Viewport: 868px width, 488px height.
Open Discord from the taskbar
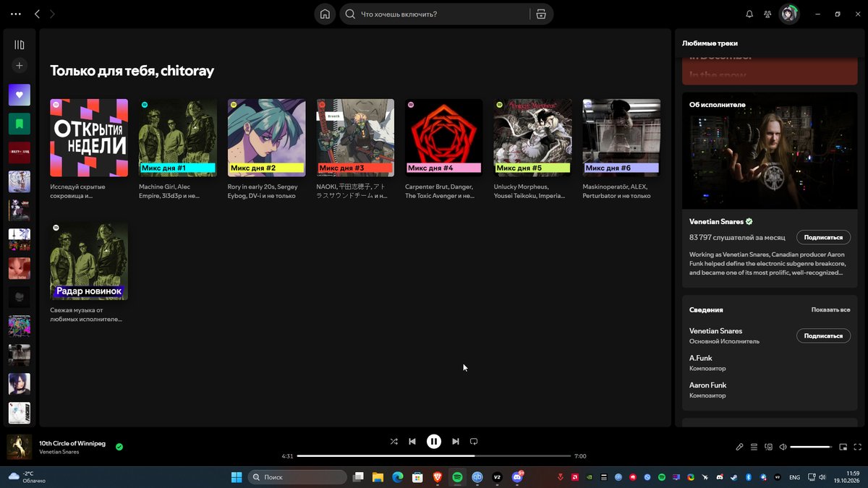pyautogui.click(x=517, y=477)
